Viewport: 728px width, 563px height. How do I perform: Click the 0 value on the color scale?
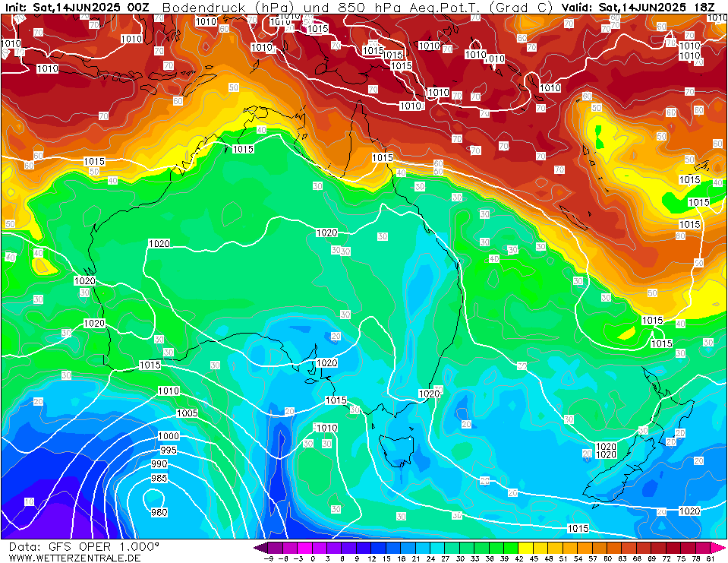click(313, 558)
